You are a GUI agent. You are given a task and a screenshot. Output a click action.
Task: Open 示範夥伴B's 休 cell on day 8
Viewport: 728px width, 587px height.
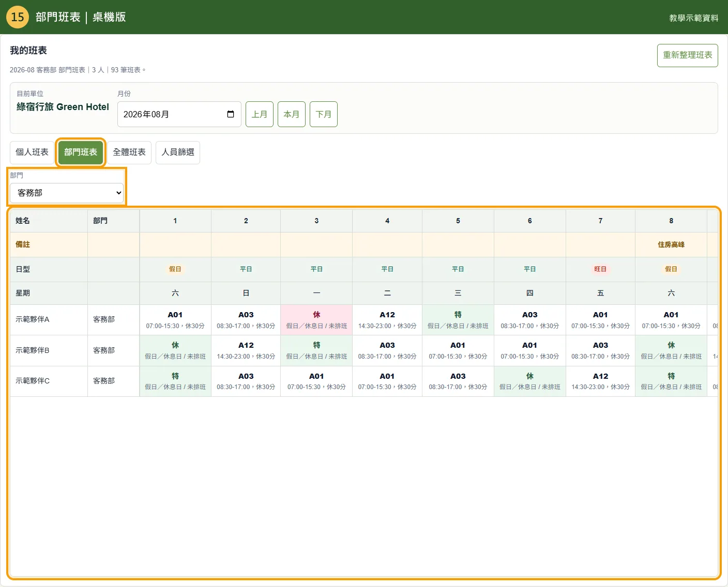click(671, 350)
